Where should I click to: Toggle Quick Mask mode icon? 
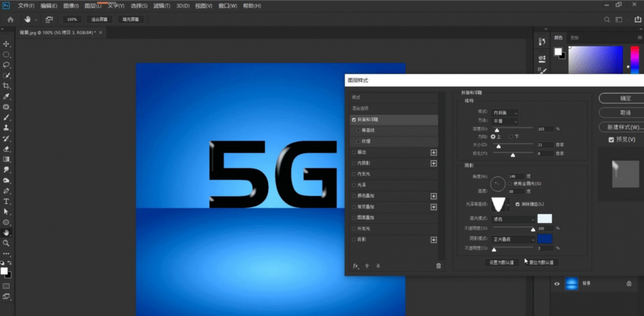tap(6, 286)
